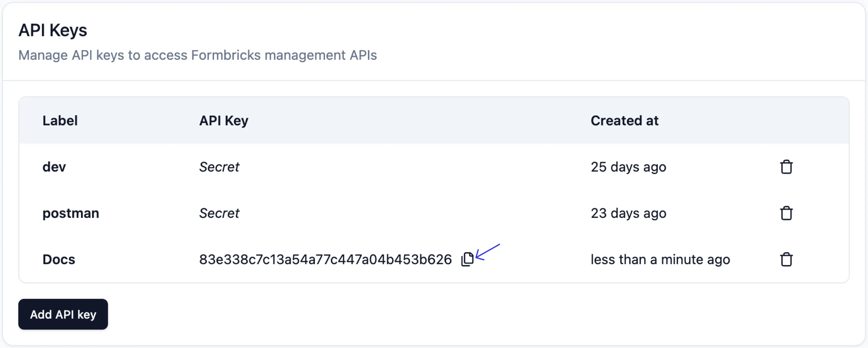This screenshot has height=348, width=868.
Task: Click less than a minute ago timestamp
Action: [660, 260]
